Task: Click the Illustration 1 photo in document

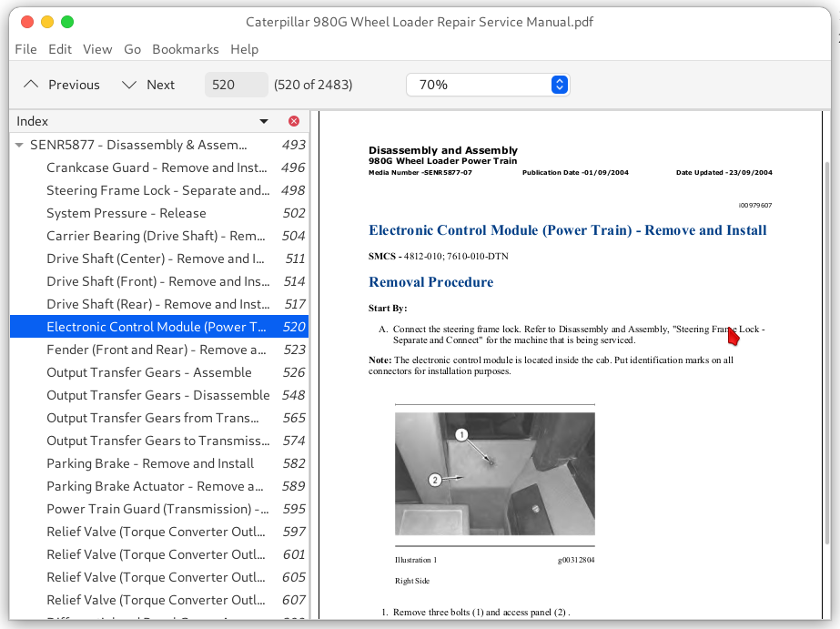Action: tap(494, 473)
